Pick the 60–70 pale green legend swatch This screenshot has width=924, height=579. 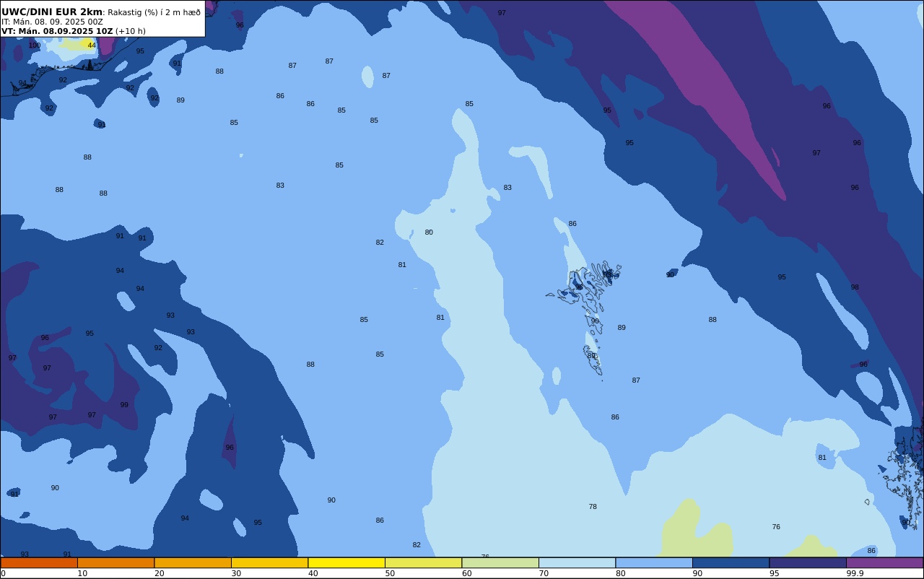pyautogui.click(x=500, y=562)
